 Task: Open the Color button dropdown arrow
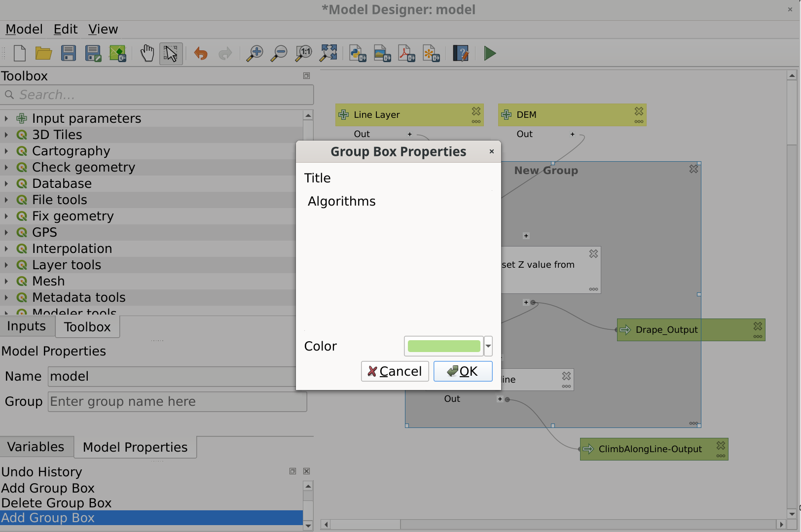488,346
